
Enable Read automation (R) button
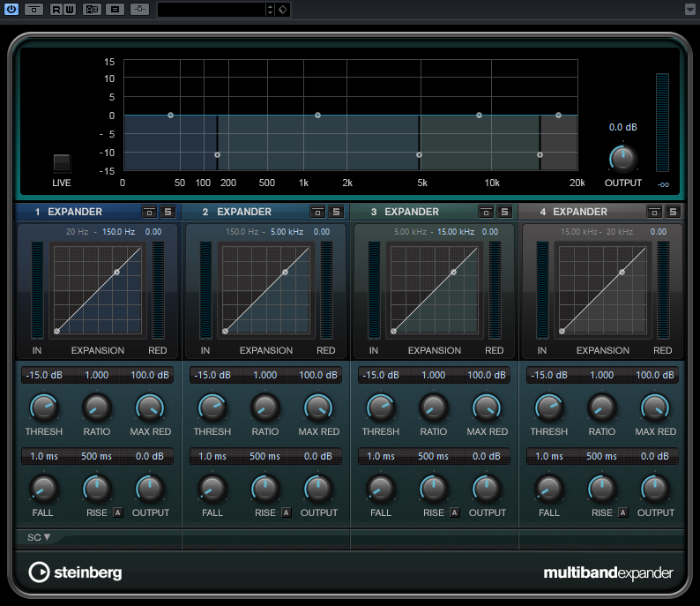[56, 9]
